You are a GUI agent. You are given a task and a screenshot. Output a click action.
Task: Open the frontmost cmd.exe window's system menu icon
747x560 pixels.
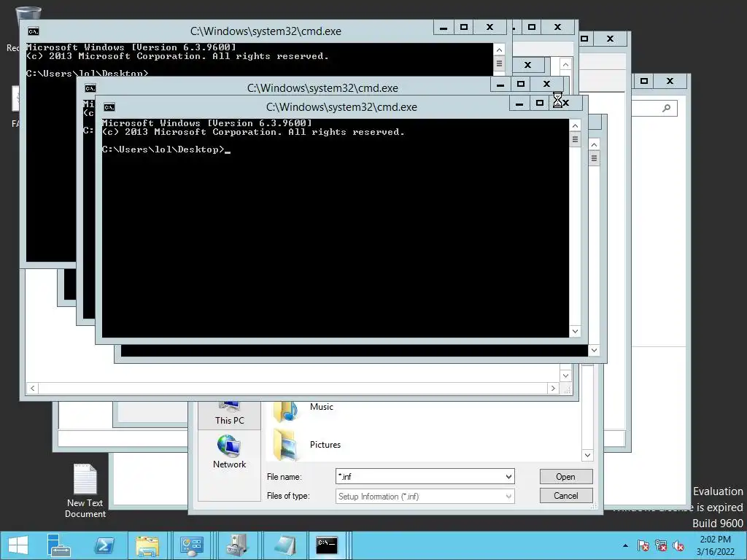pos(109,107)
